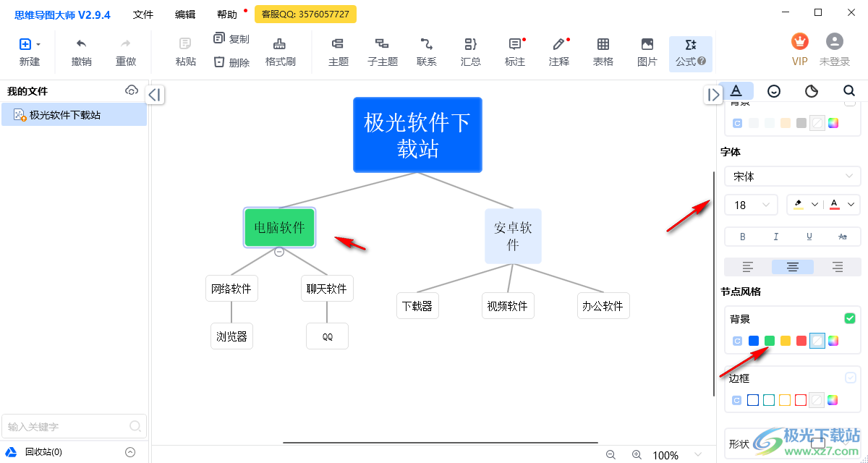The image size is (868, 463).
Task: Open the 极光软件下载站 file in 我的文件
Action: point(74,114)
